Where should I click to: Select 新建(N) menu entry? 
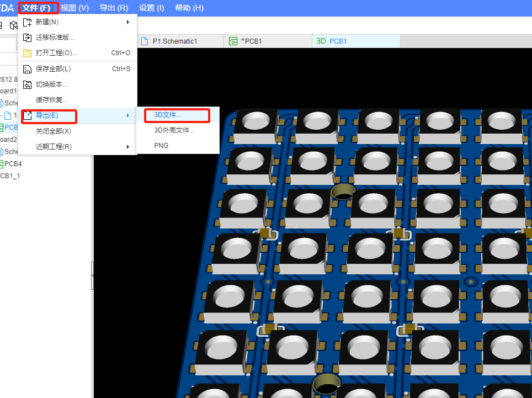78,22
